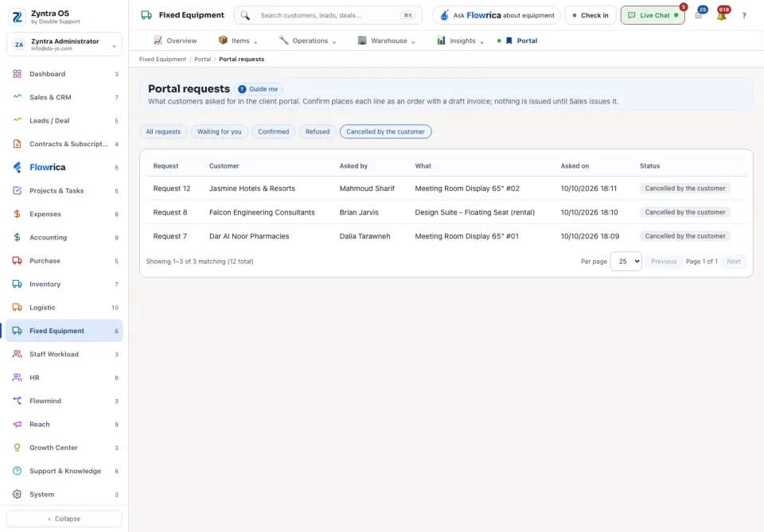Click Ask Flowrica about equipment

click(497, 15)
